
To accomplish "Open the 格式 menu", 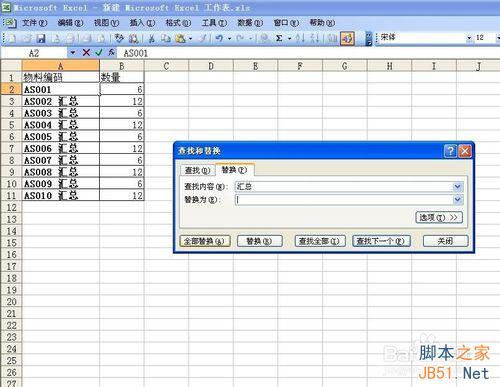I will pyautogui.click(x=178, y=23).
